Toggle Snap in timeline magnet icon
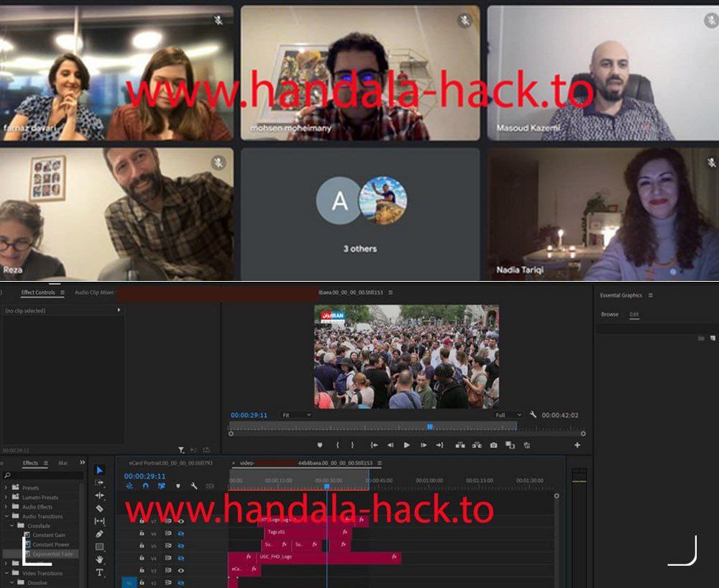Image resolution: width=719 pixels, height=588 pixels. click(x=145, y=486)
